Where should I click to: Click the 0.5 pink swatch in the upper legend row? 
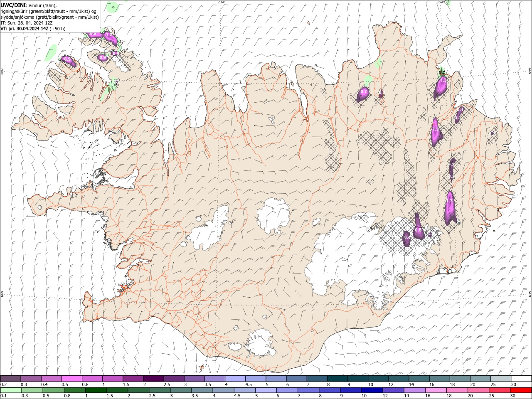(71, 378)
